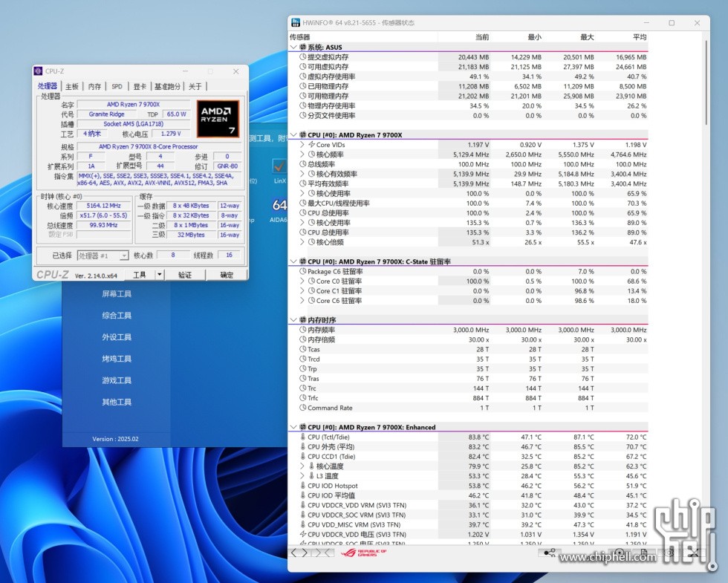The height and width of the screenshot is (583, 728).
Task: Click clock icon beside Package C6 驻留率 row
Action: tap(303, 271)
